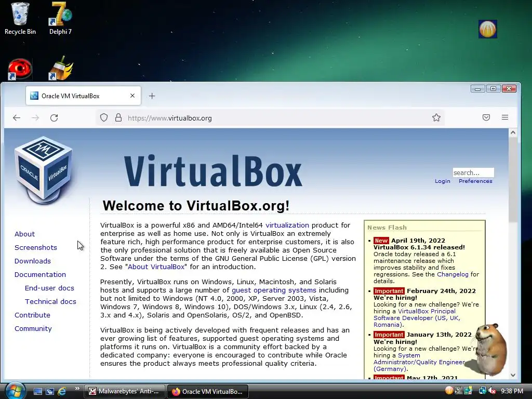Click the network computers tray icon

click(482, 391)
